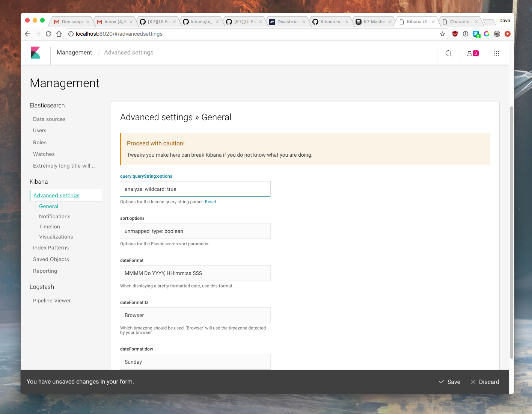Viewport: 532px width, 414px height.
Task: Click the red circular extension icon
Action: click(508, 34)
